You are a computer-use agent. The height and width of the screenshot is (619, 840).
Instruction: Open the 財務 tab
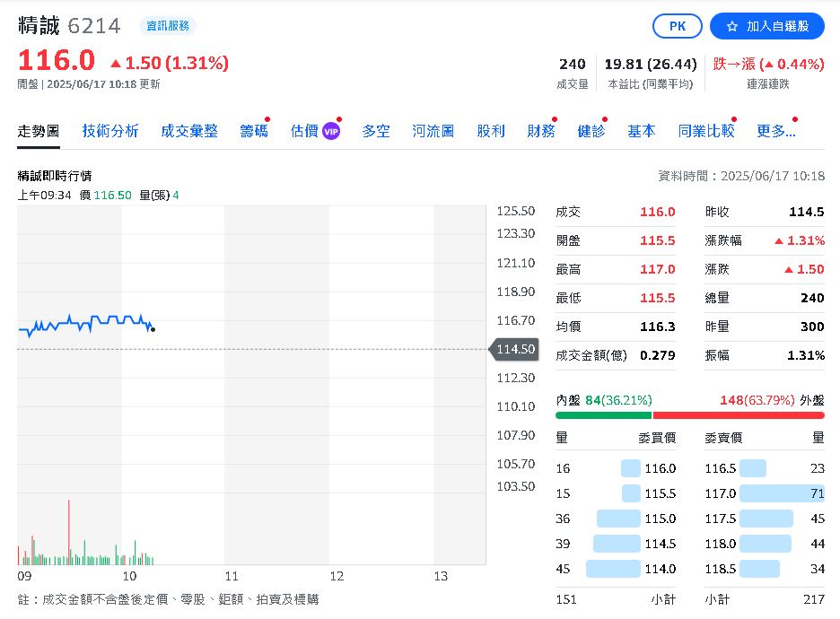[x=541, y=131]
